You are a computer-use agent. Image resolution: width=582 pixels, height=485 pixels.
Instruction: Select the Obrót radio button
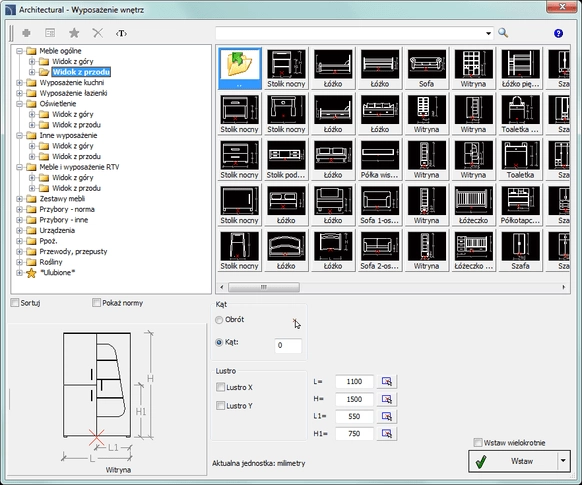point(219,319)
